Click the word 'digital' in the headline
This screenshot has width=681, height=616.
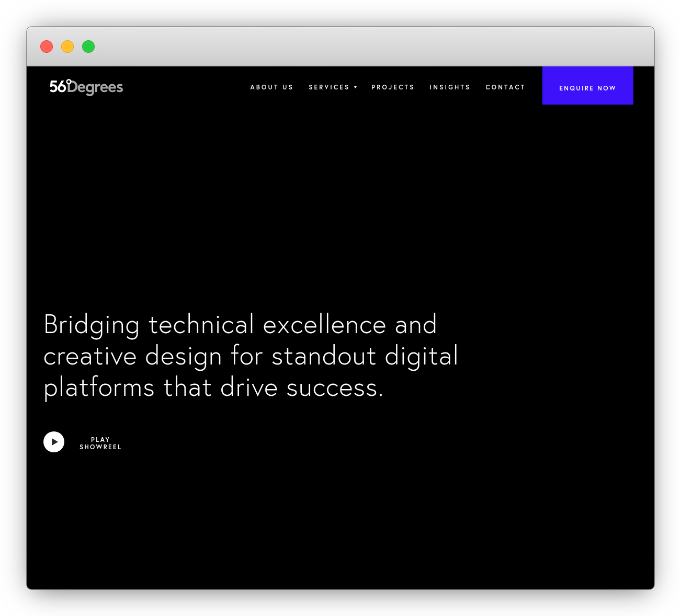tap(421, 357)
